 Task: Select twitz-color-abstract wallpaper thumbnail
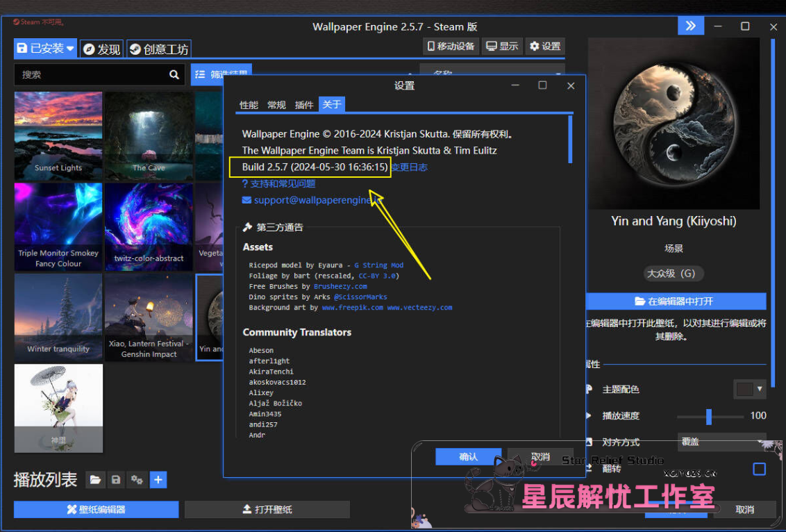pyautogui.click(x=149, y=226)
